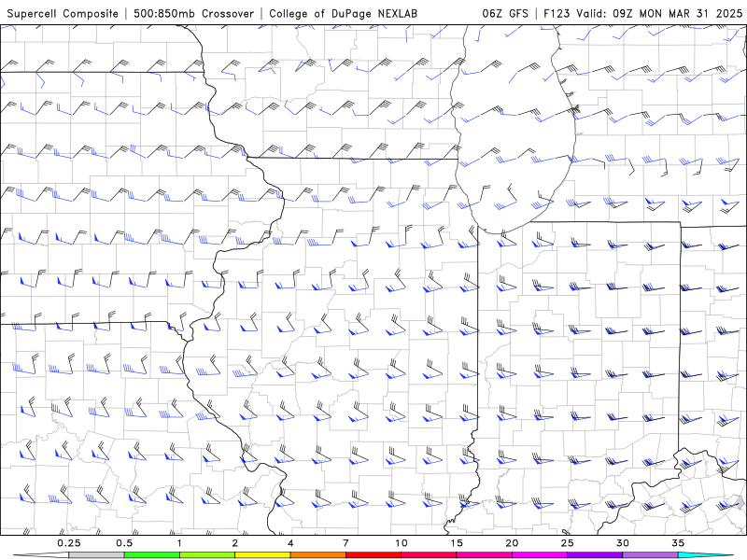The height and width of the screenshot is (560, 747).
Task: Click the 'F123' forecast hour text
Action: (557, 13)
